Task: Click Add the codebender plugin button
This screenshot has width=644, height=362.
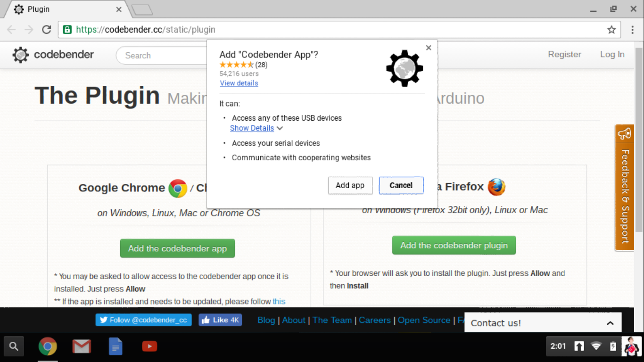Action: pos(454,245)
